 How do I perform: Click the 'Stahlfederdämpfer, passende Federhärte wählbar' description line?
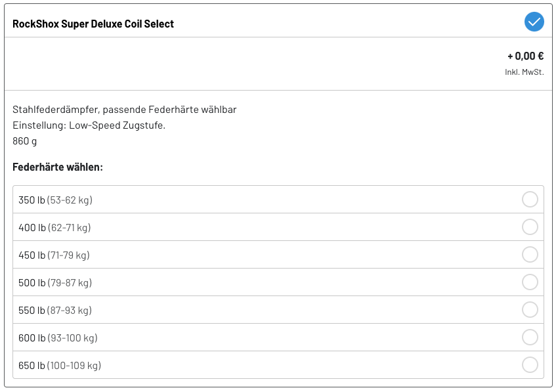click(x=124, y=110)
